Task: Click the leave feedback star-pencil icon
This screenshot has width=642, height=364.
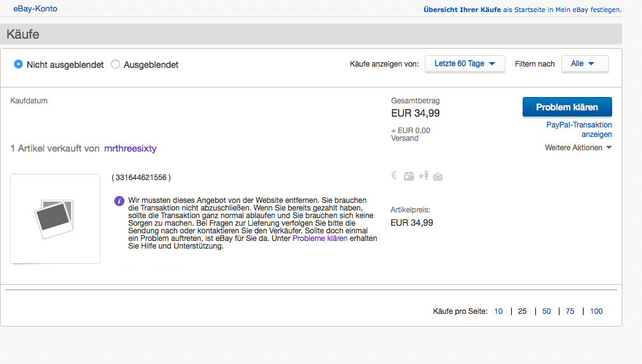Action: tap(423, 176)
